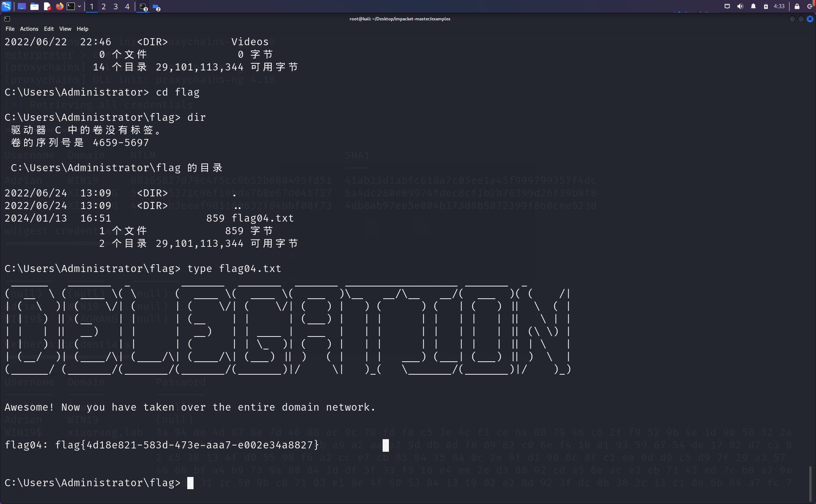This screenshot has height=504, width=816.
Task: Click the window title root@kali path
Action: point(400,19)
